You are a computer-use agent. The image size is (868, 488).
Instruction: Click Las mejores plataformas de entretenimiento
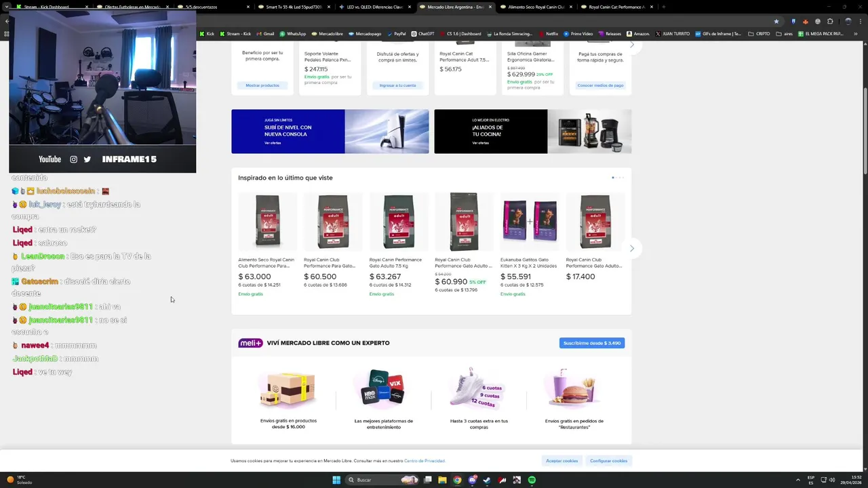[383, 400]
